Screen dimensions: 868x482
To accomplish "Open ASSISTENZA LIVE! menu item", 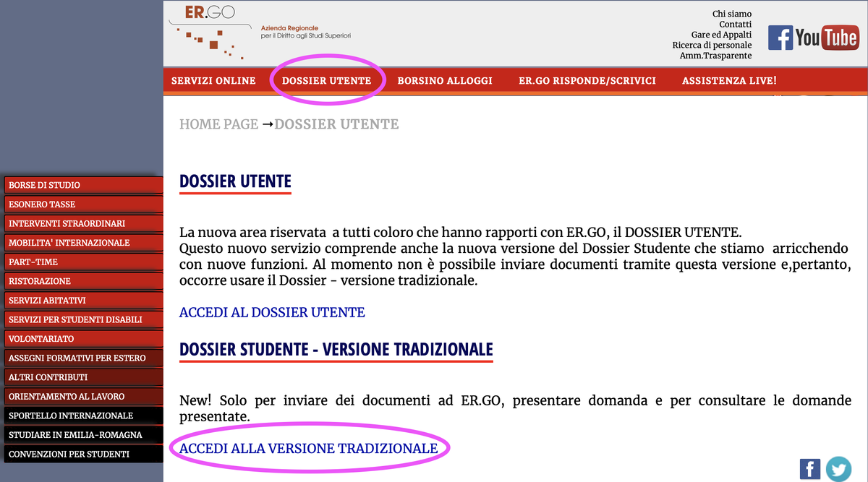I will (729, 81).
